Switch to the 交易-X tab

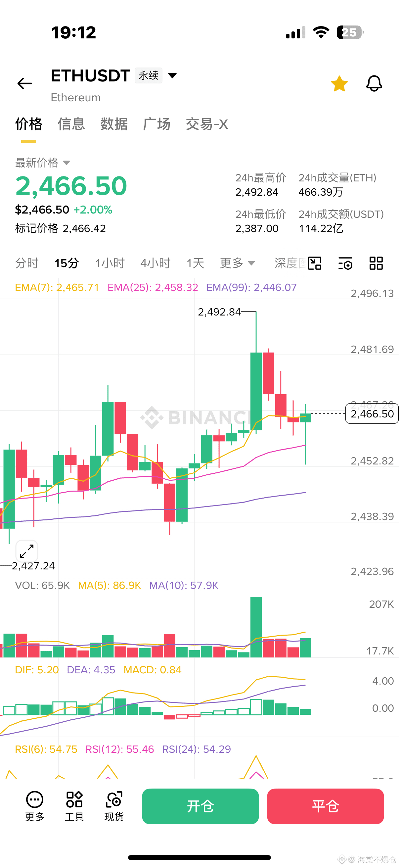[x=207, y=124]
